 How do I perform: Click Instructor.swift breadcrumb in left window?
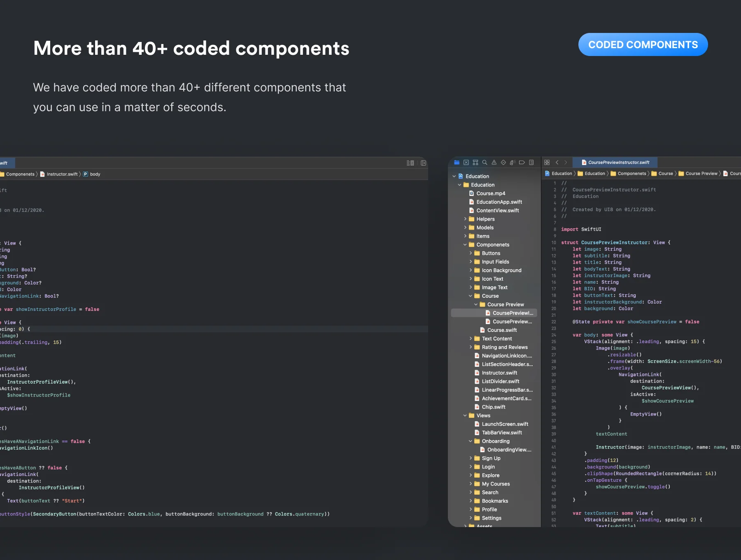pos(59,174)
